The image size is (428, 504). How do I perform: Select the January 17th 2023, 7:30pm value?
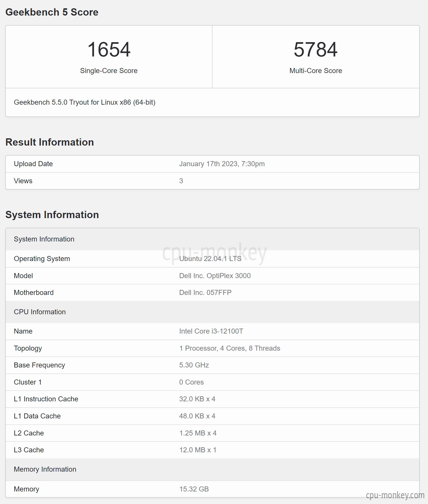pyautogui.click(x=222, y=164)
